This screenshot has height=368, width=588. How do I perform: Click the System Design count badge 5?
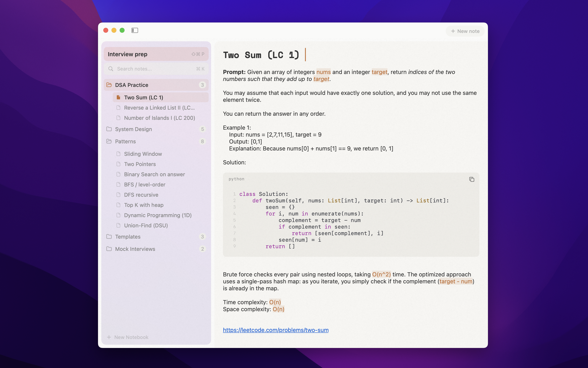coord(202,129)
